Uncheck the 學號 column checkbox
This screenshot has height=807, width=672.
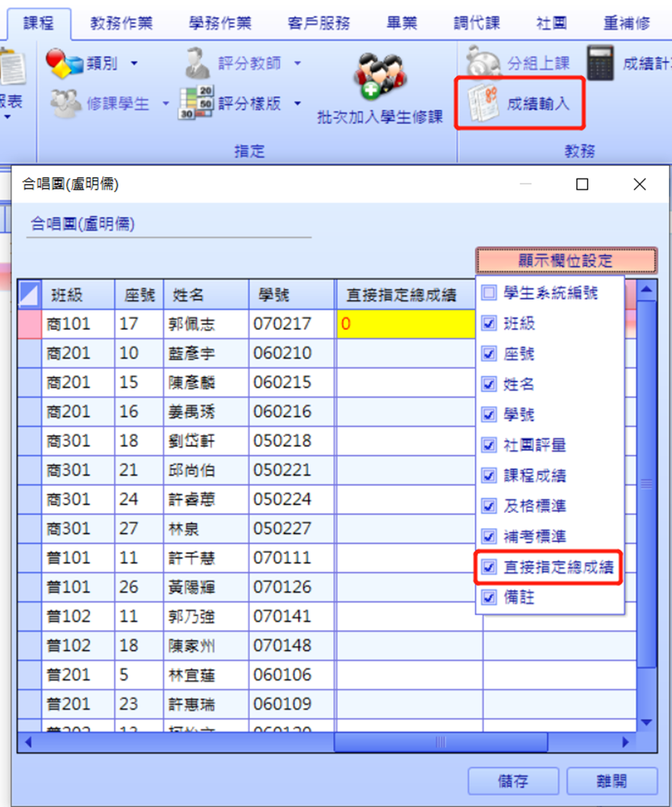tap(489, 414)
